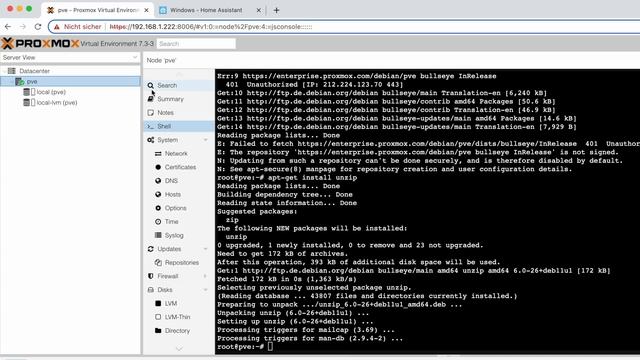Click the LVM-Thin icon

158,317
